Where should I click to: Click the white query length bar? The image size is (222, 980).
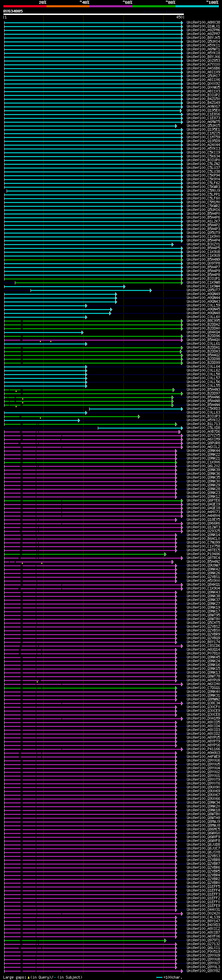tap(94, 15)
